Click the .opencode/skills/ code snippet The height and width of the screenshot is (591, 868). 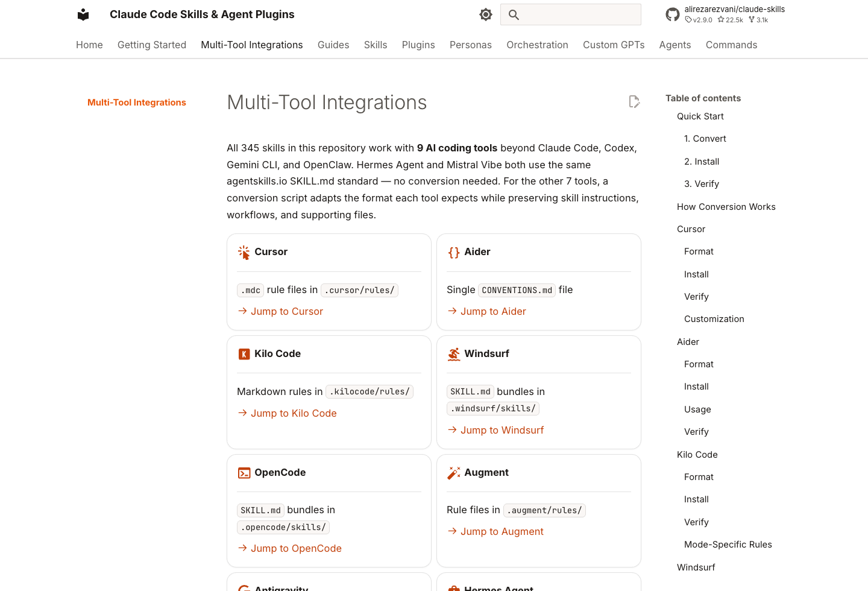click(283, 527)
